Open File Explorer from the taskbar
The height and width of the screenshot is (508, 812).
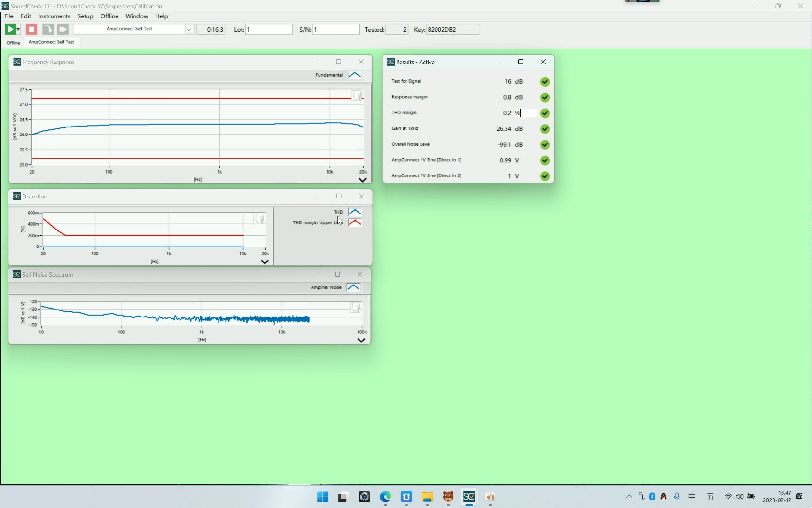tap(427, 497)
